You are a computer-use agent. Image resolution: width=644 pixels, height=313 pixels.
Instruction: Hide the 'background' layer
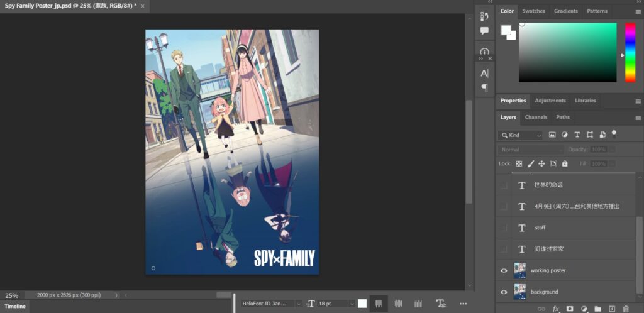click(503, 292)
